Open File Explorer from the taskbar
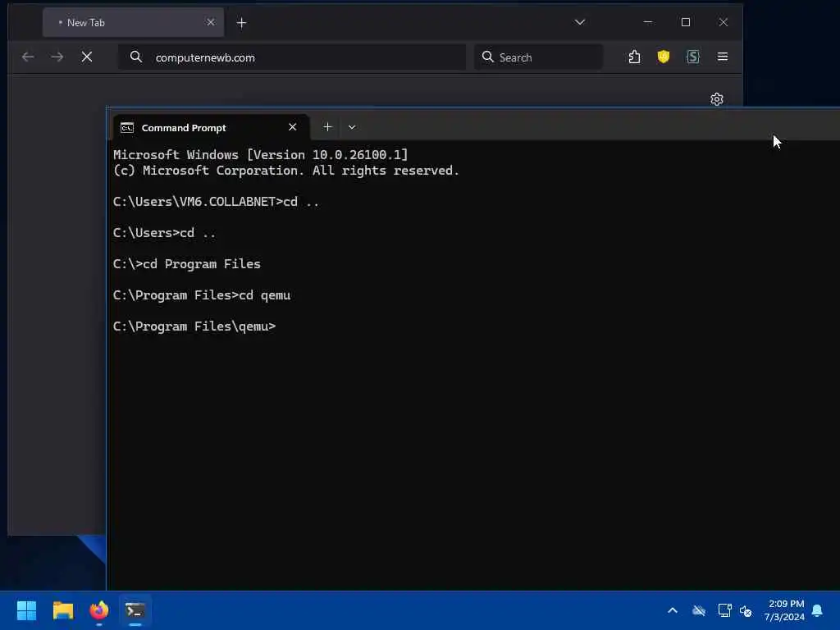 [62, 610]
